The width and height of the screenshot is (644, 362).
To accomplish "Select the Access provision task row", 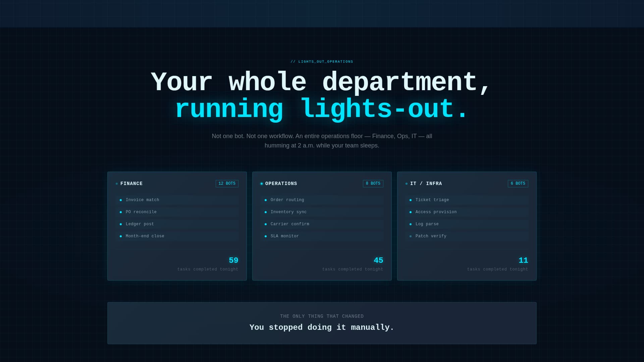I will pyautogui.click(x=467, y=212).
